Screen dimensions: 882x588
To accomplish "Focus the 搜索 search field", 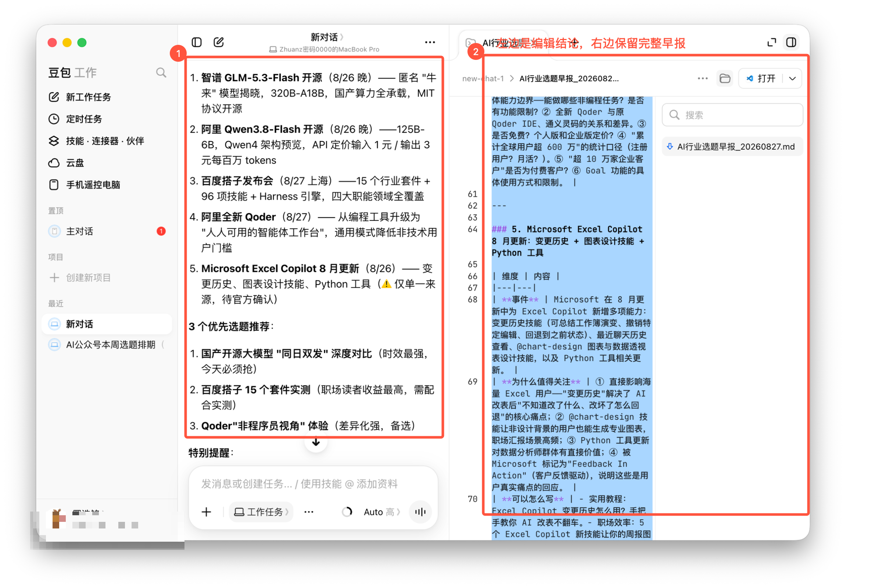I will coord(732,115).
